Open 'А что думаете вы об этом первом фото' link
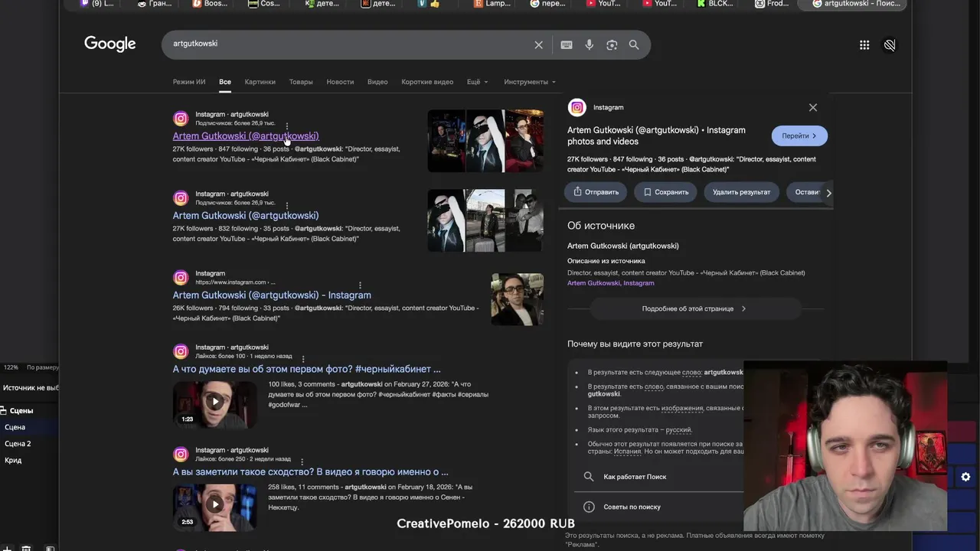Viewport: 980px width, 551px height. pyautogui.click(x=306, y=369)
